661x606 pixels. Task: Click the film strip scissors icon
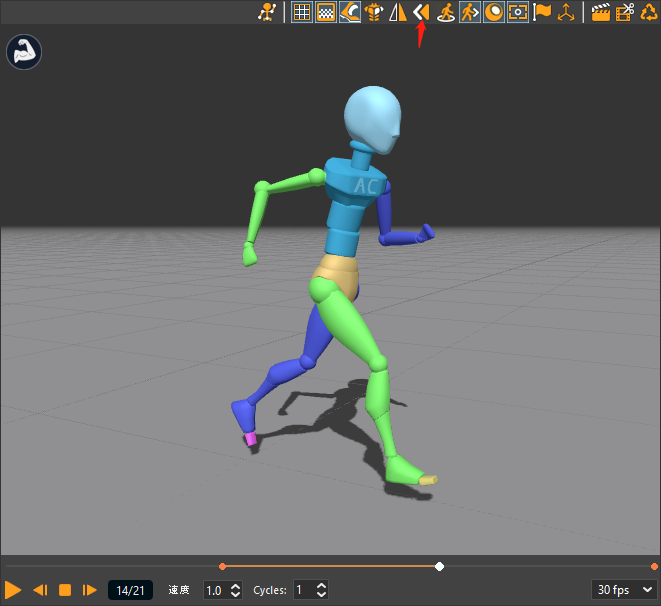625,12
